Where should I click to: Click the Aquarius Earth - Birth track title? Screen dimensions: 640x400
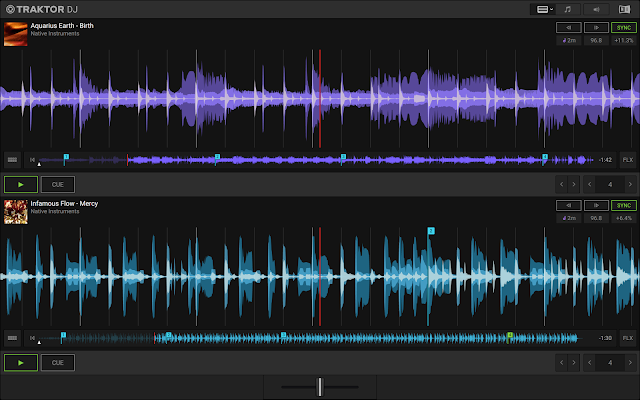pos(62,26)
